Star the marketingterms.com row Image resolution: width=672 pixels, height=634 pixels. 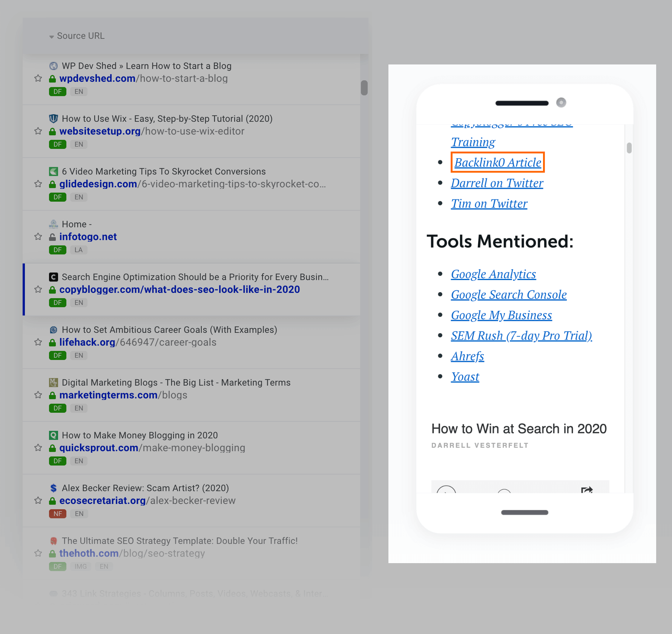[x=38, y=395]
